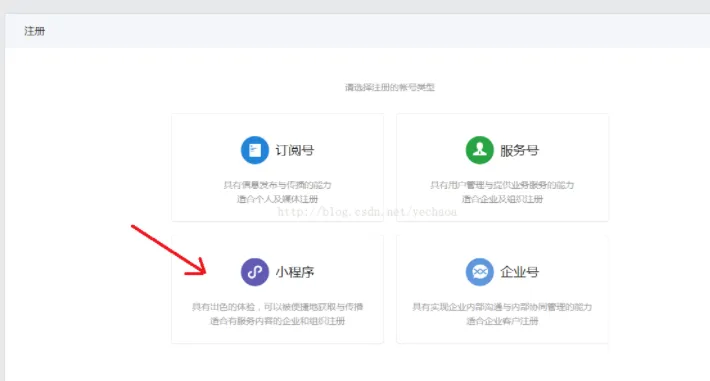The image size is (710, 381).
Task: Click description 适合个人及媒体注册
Action: coord(278,199)
